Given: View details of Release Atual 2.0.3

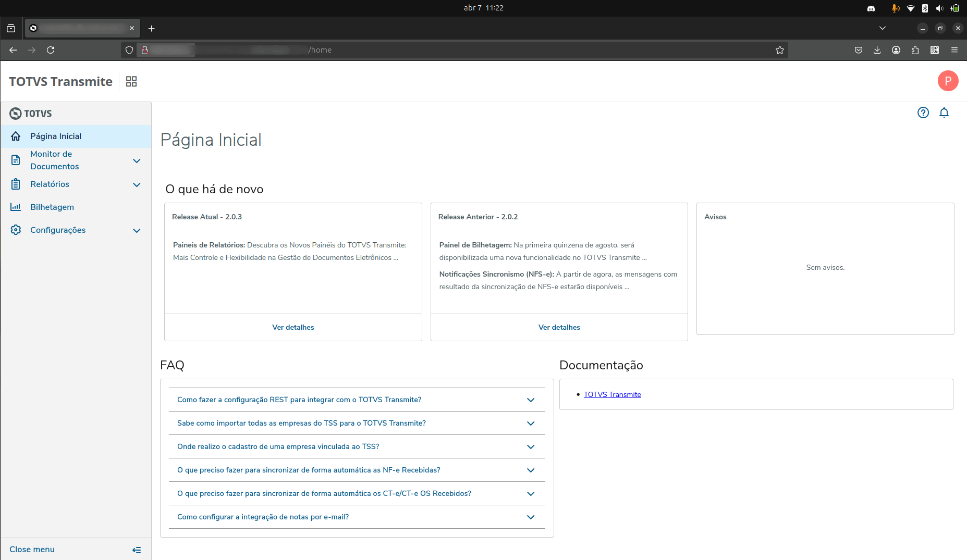Looking at the screenshot, I should (x=293, y=328).
